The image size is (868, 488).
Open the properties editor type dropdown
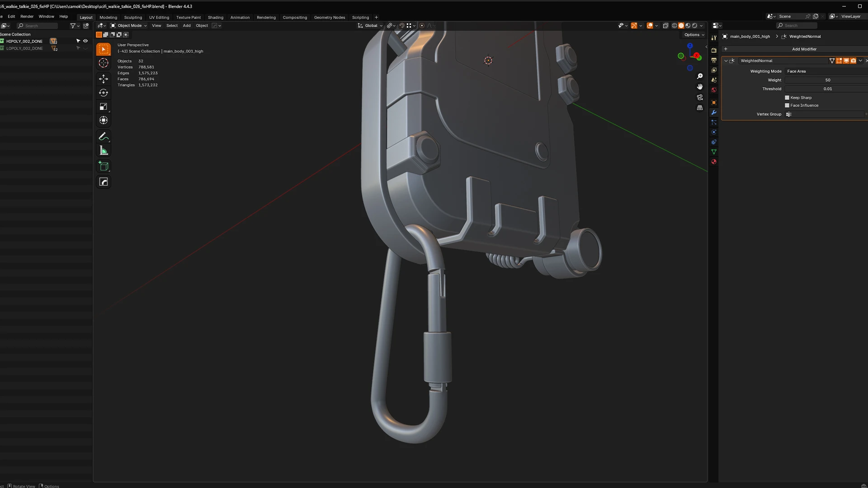[717, 26]
